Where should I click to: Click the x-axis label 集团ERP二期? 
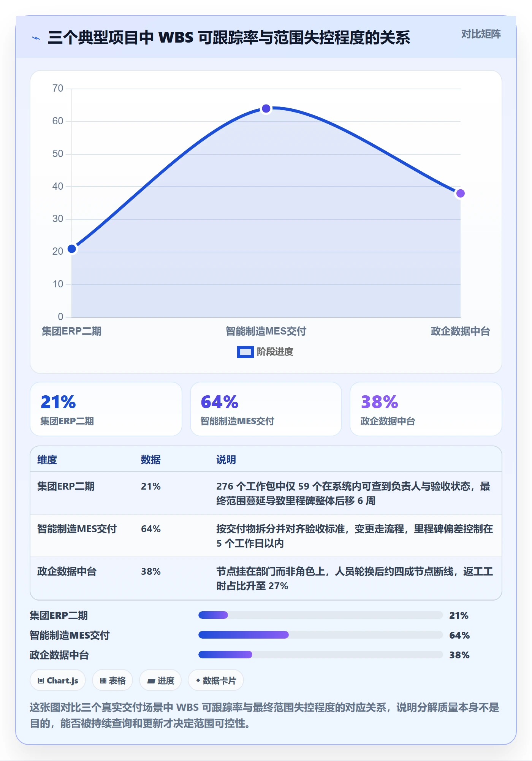point(71,331)
